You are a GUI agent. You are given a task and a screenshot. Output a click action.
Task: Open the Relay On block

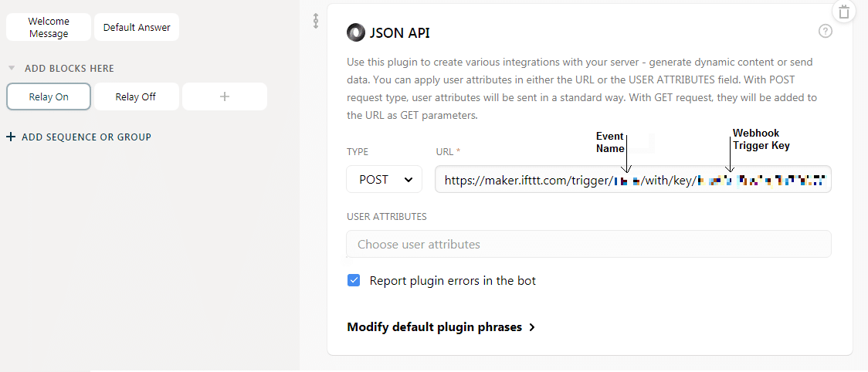tap(49, 96)
